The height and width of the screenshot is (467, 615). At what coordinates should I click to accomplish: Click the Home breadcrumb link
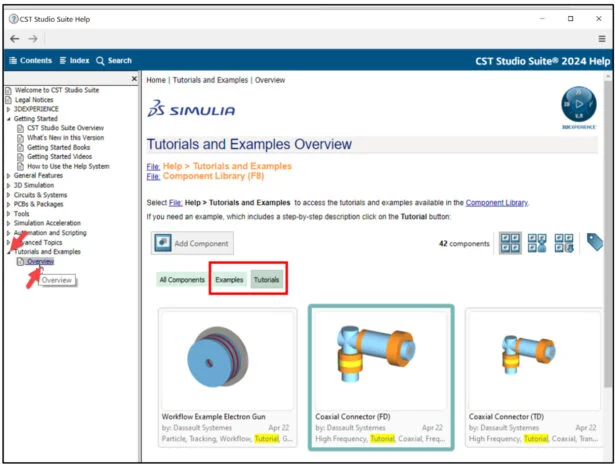156,80
